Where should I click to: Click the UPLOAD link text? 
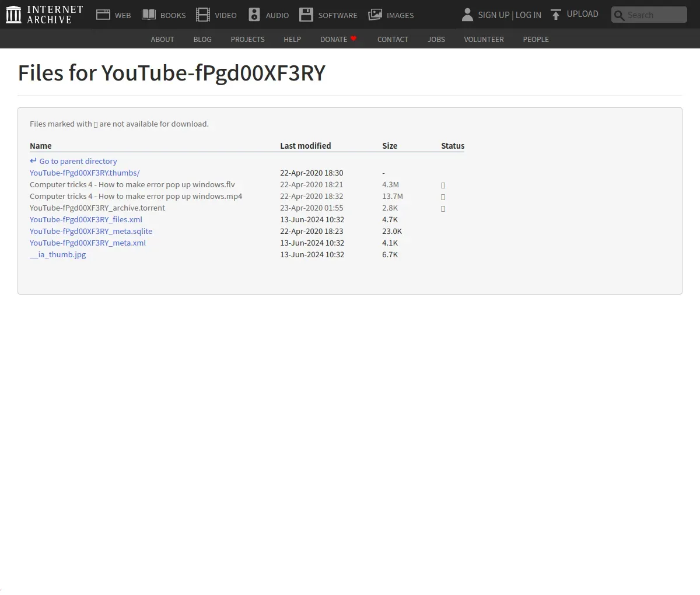tap(583, 14)
